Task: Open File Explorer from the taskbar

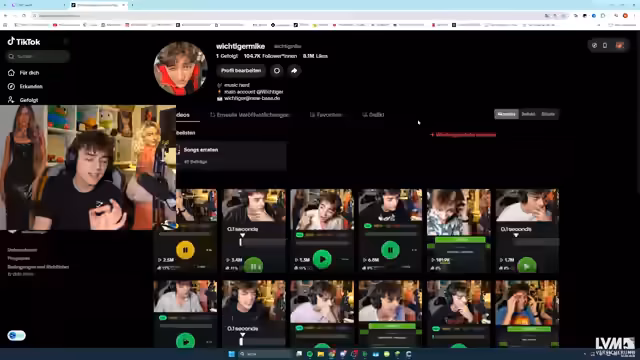Action: (x=321, y=354)
